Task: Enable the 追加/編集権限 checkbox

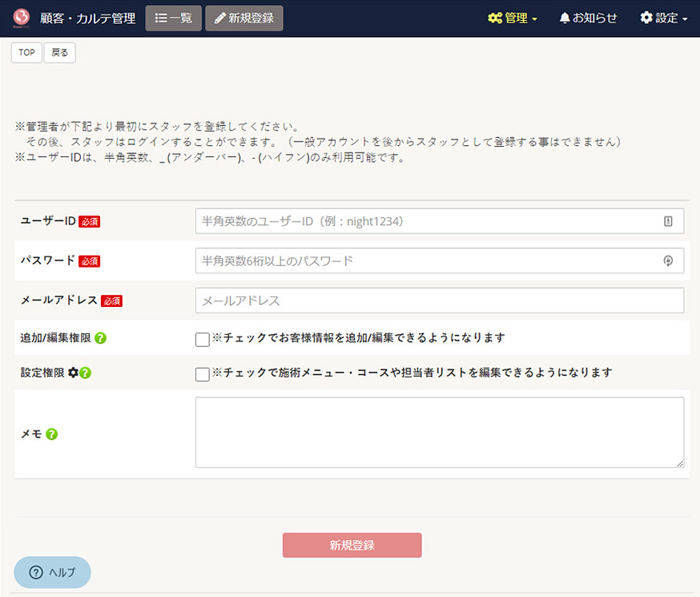Action: coord(203,339)
